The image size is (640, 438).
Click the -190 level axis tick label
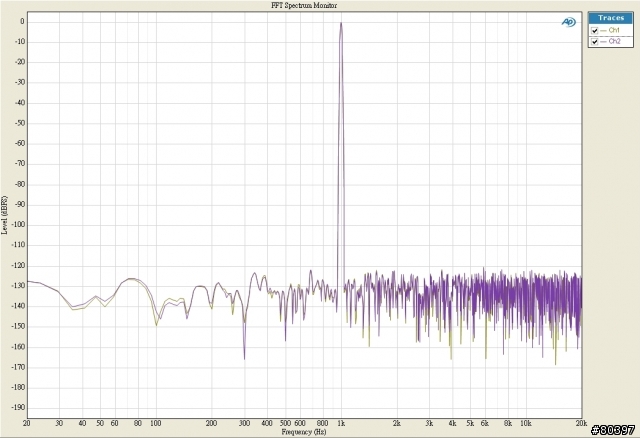(x=20, y=408)
